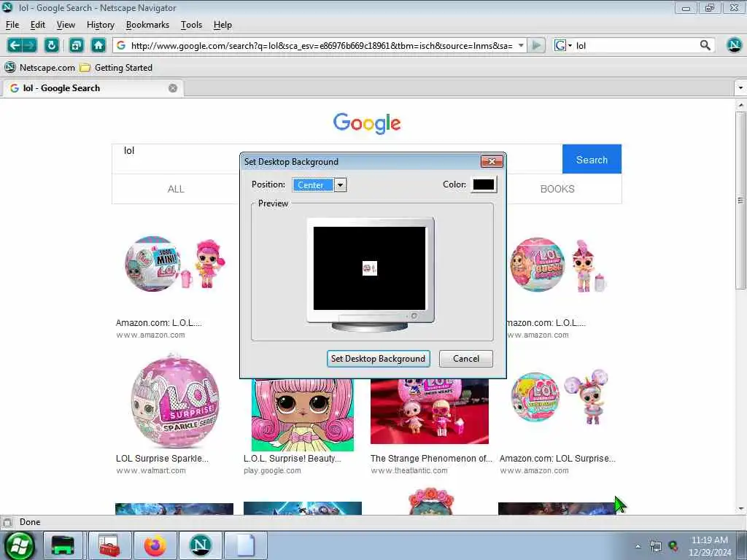Cancel the Set Desktop Background dialog

(x=466, y=359)
